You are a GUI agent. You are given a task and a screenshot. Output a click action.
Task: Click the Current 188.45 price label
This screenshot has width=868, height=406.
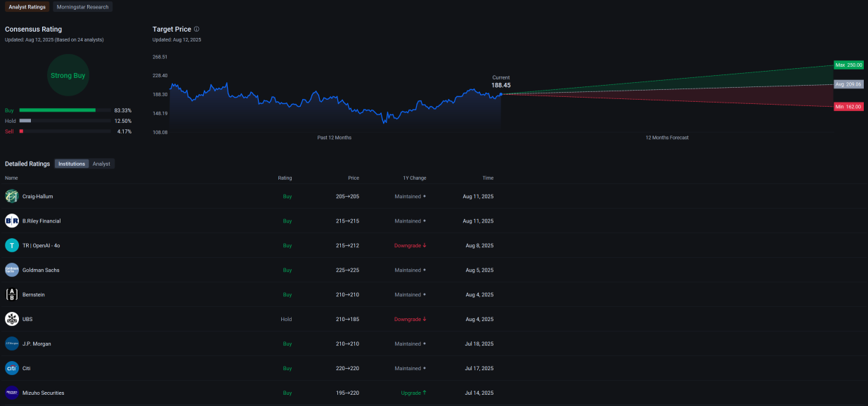[x=501, y=81]
